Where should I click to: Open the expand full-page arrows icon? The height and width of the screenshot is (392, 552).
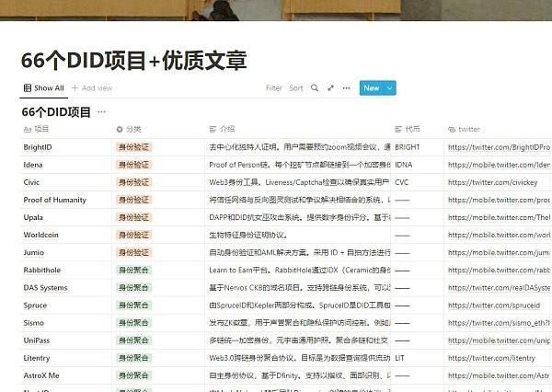coord(329,88)
